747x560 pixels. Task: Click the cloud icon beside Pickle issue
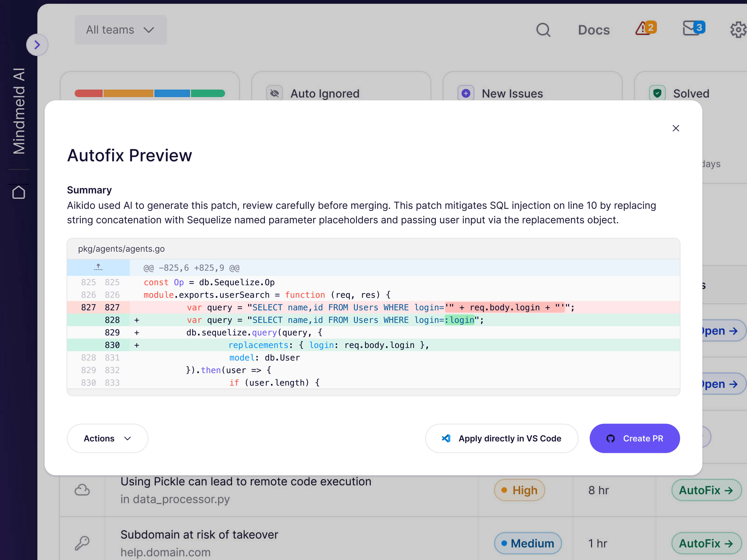pyautogui.click(x=82, y=490)
